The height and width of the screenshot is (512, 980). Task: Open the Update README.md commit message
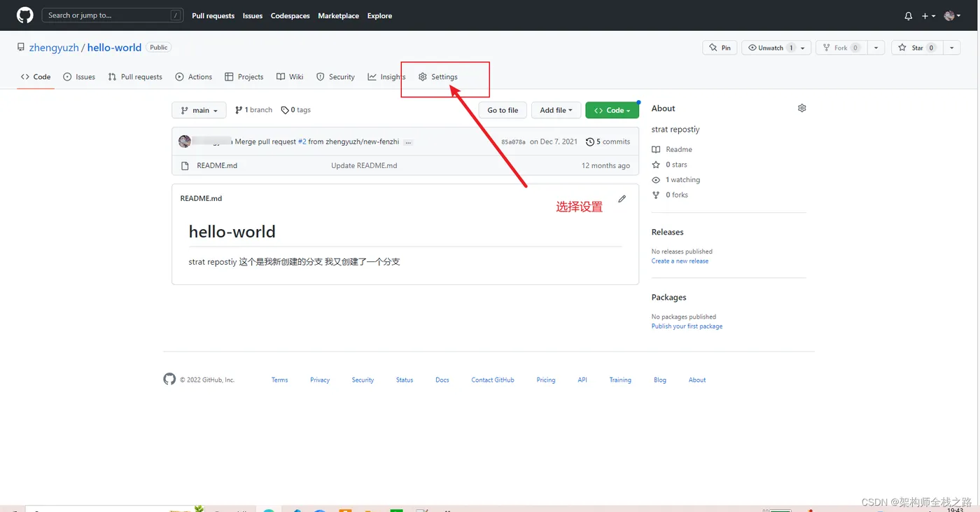(x=364, y=166)
